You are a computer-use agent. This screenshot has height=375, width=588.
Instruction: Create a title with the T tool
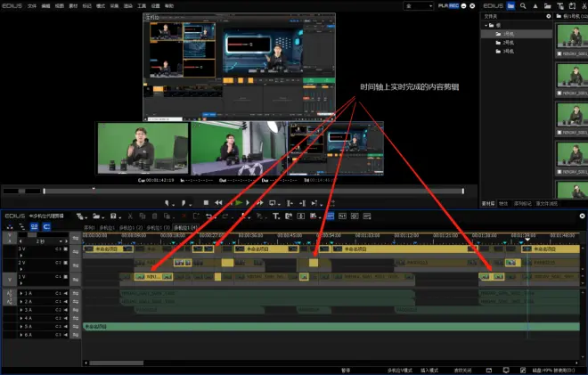(277, 216)
